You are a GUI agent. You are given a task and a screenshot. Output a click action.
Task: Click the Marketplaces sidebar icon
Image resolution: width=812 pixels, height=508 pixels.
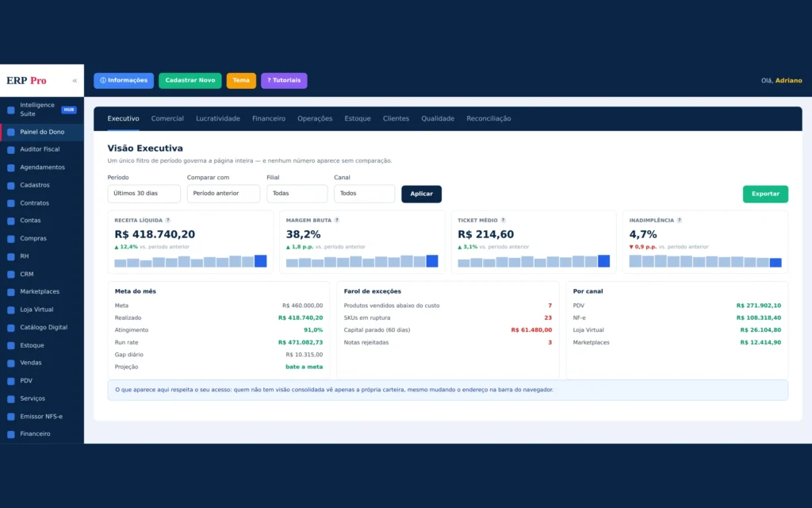(11, 292)
